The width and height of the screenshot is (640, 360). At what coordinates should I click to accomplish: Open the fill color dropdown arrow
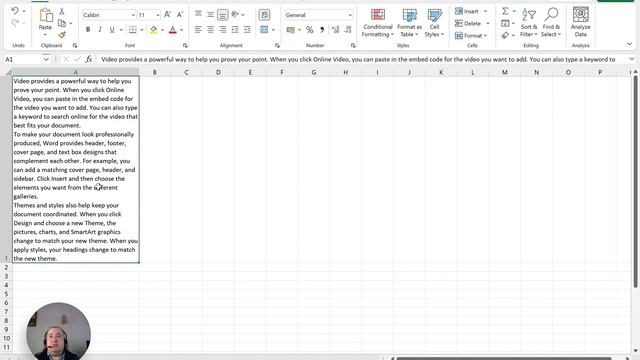[x=162, y=30]
